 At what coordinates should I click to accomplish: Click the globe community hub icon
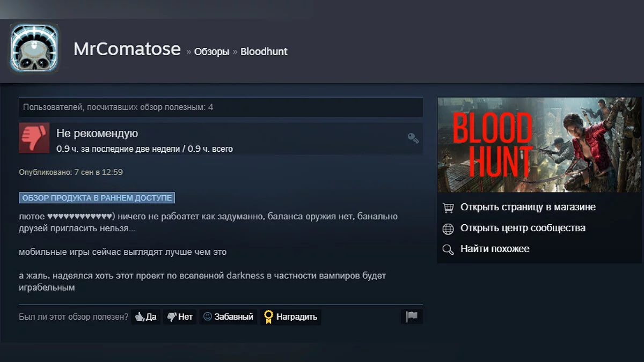click(448, 228)
